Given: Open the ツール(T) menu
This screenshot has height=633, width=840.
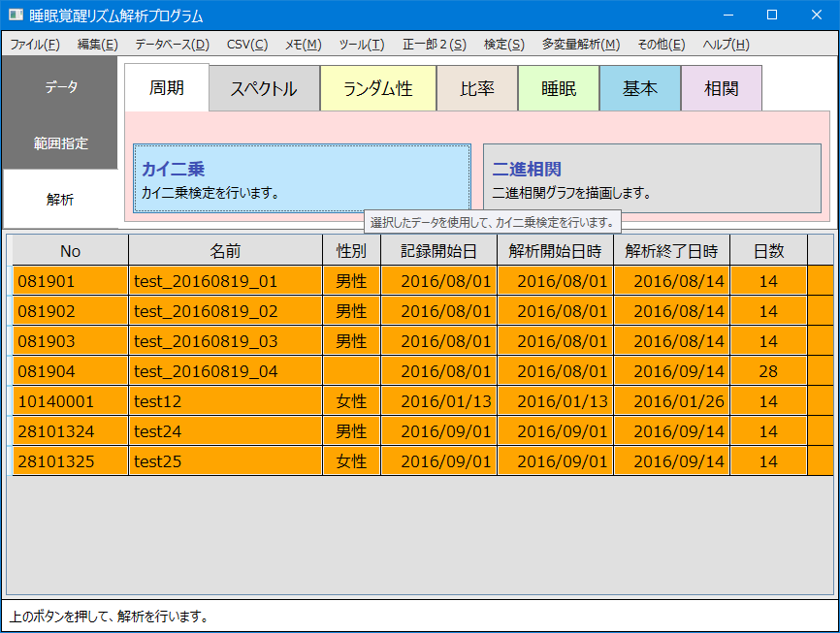Looking at the screenshot, I should [x=362, y=45].
